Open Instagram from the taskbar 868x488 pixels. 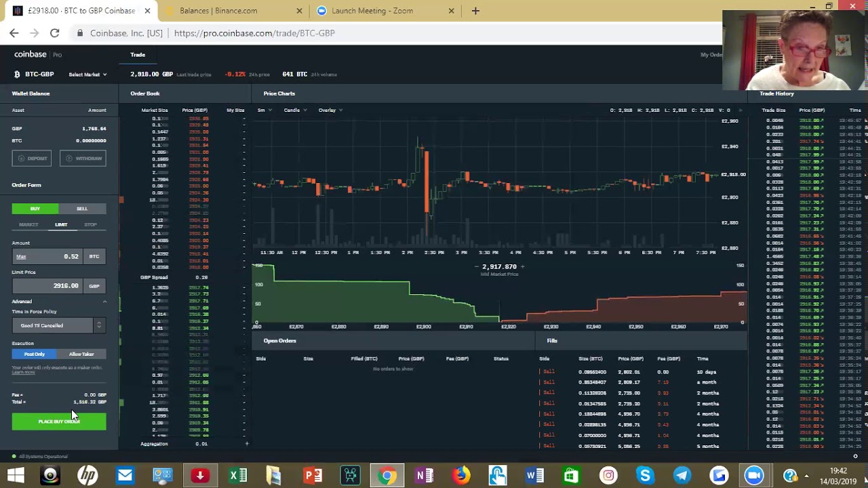[x=608, y=475]
